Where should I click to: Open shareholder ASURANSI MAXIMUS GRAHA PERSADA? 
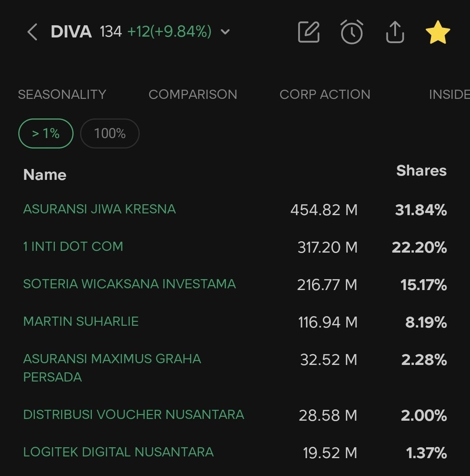(112, 368)
